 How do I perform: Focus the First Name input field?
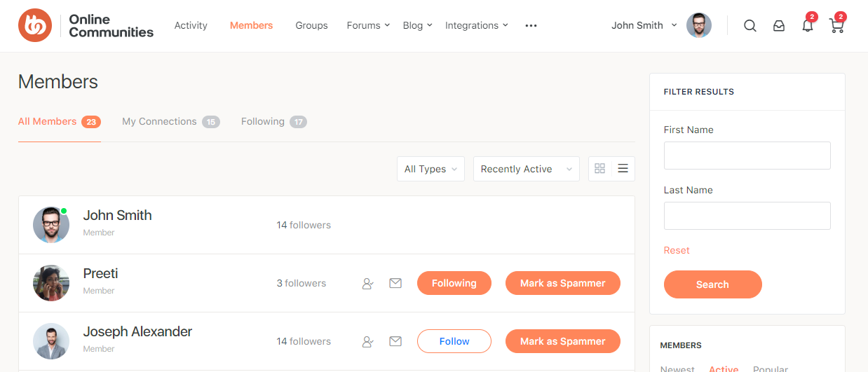[x=747, y=156]
